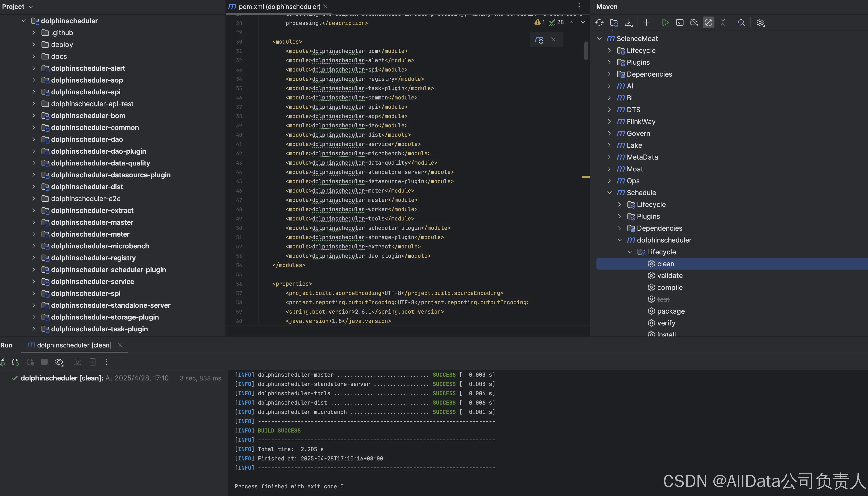This screenshot has width=868, height=496.
Task: Expand FlinkWay Maven module
Action: (609, 122)
